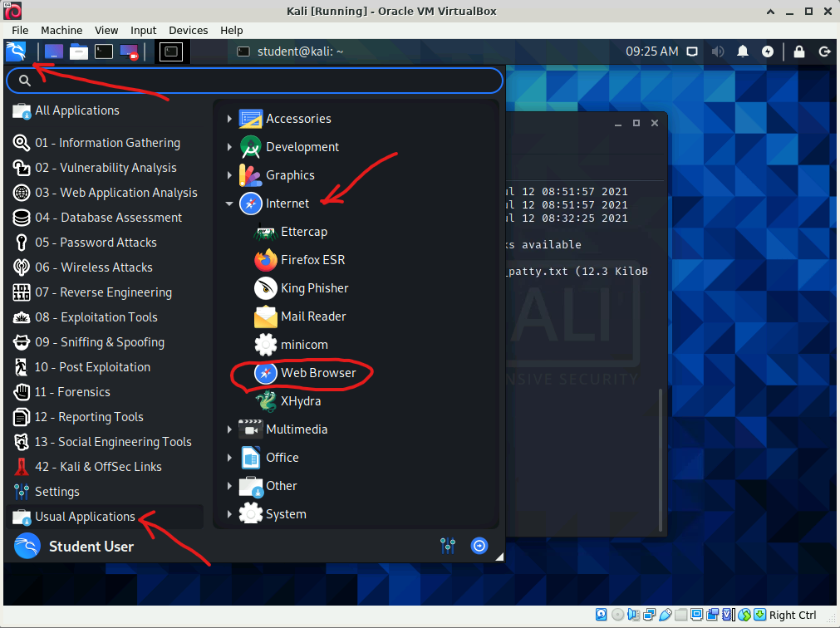Open the file manager folder icon in panel
This screenshot has height=628, width=840.
click(78, 52)
